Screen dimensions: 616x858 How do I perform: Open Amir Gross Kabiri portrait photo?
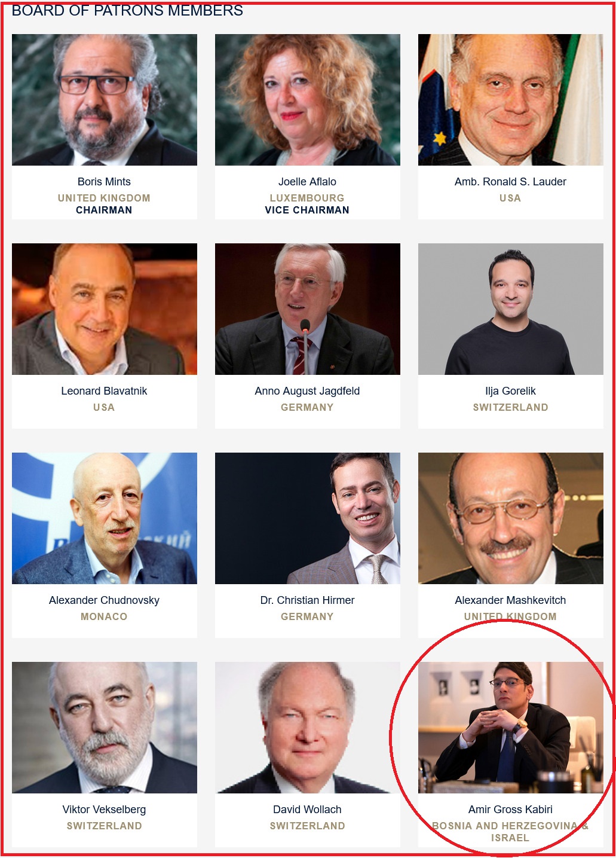click(511, 728)
